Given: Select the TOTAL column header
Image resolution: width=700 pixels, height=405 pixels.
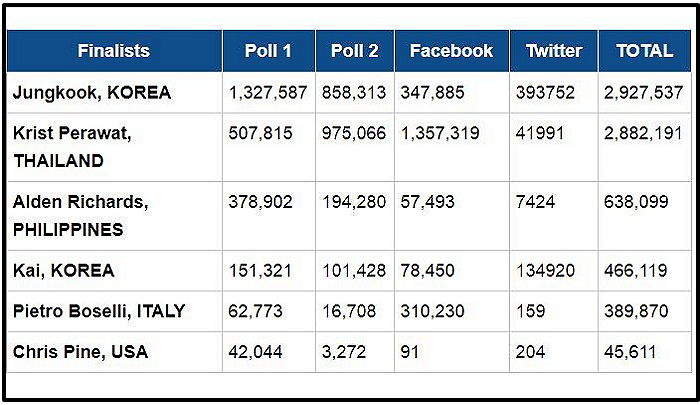Looking at the screenshot, I should click(x=645, y=51).
